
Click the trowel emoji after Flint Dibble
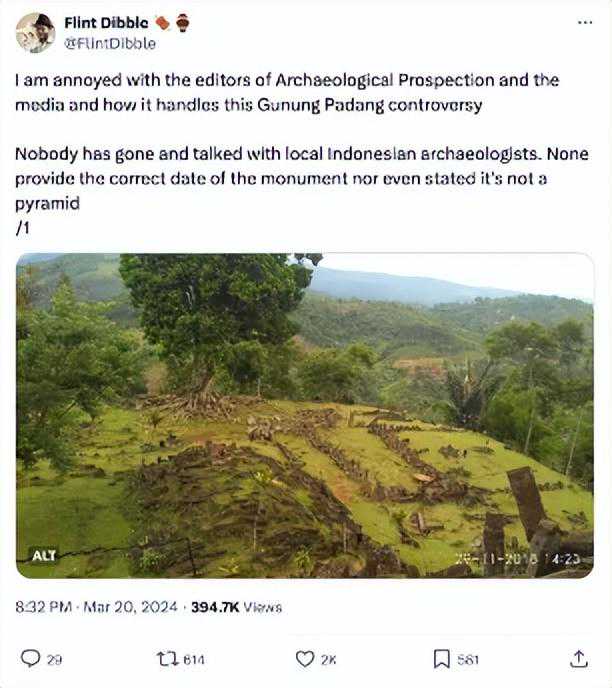click(162, 23)
